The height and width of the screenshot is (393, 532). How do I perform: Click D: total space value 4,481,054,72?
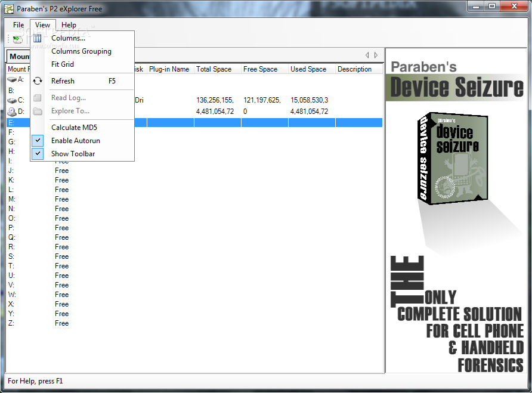pos(215,112)
